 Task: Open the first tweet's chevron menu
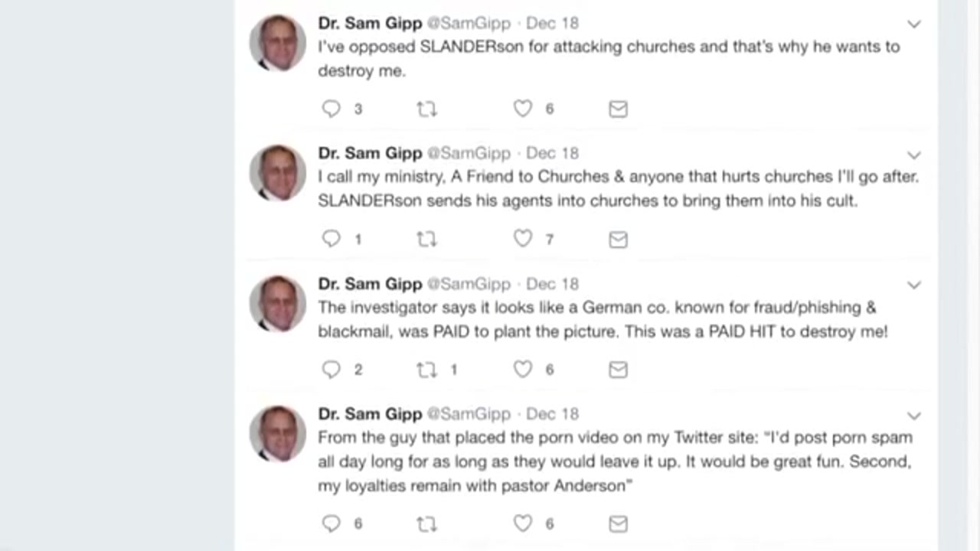tap(913, 24)
